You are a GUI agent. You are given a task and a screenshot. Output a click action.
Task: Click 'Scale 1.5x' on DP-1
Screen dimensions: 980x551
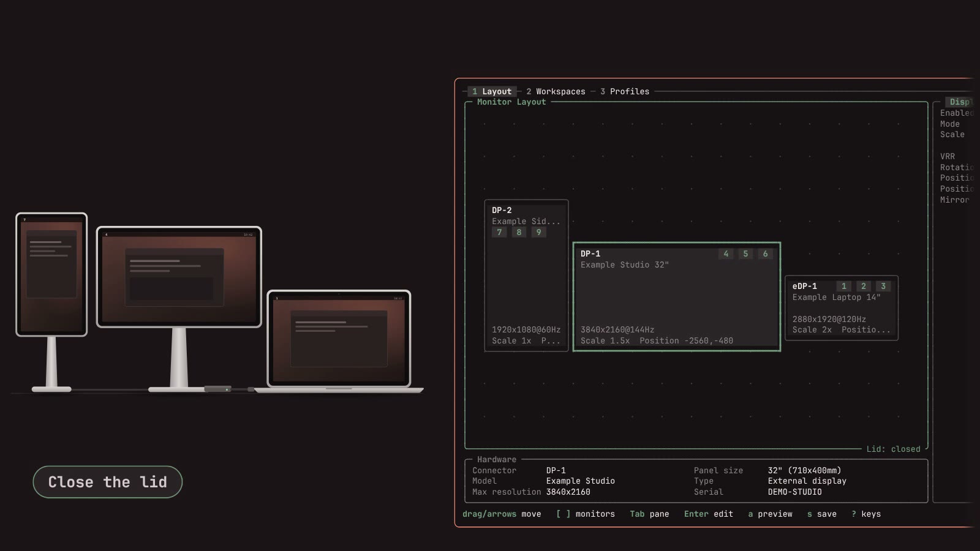pyautogui.click(x=605, y=340)
